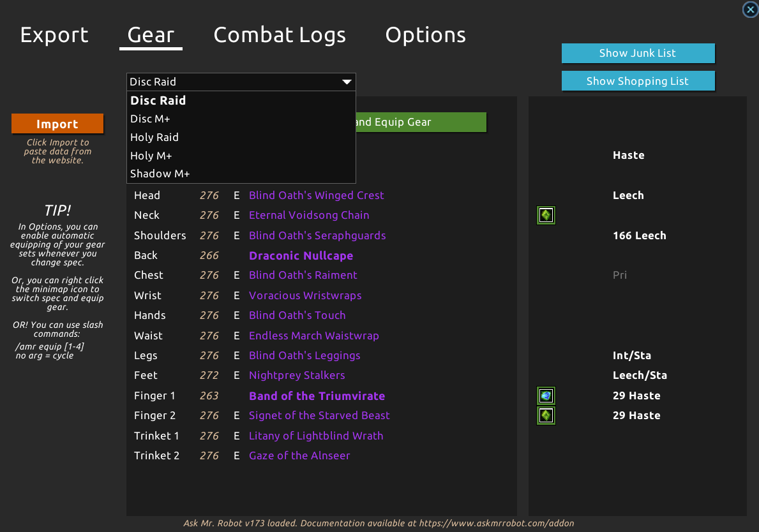Click Signet of the Starved Beast item

(319, 415)
